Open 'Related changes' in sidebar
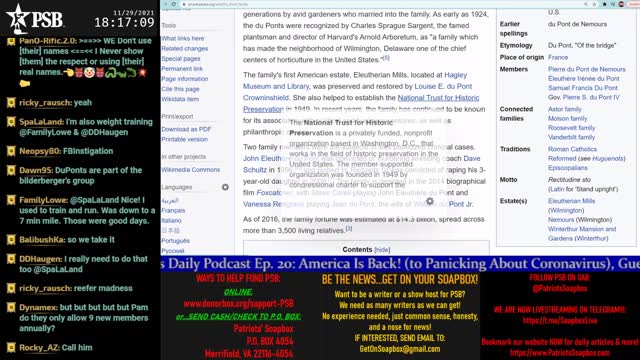This screenshot has height=360, width=640. pos(184,49)
